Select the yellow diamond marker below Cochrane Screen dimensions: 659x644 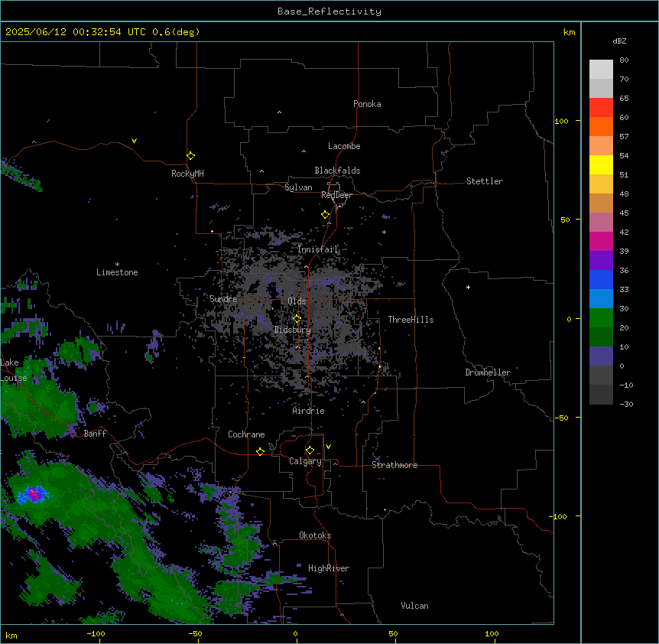(260, 451)
